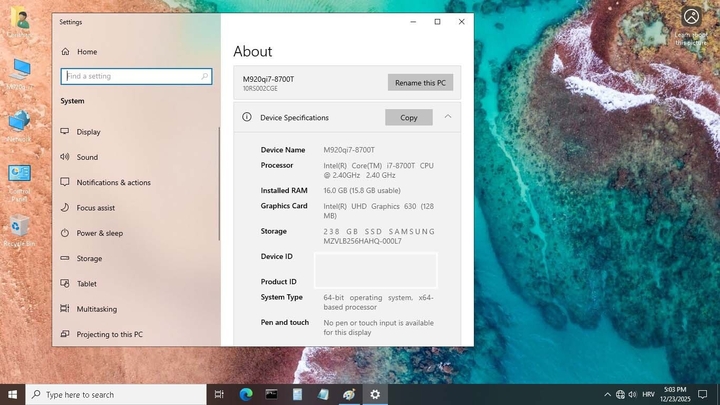Open the Focus assist page
The height and width of the screenshot is (405, 720).
coord(95,208)
